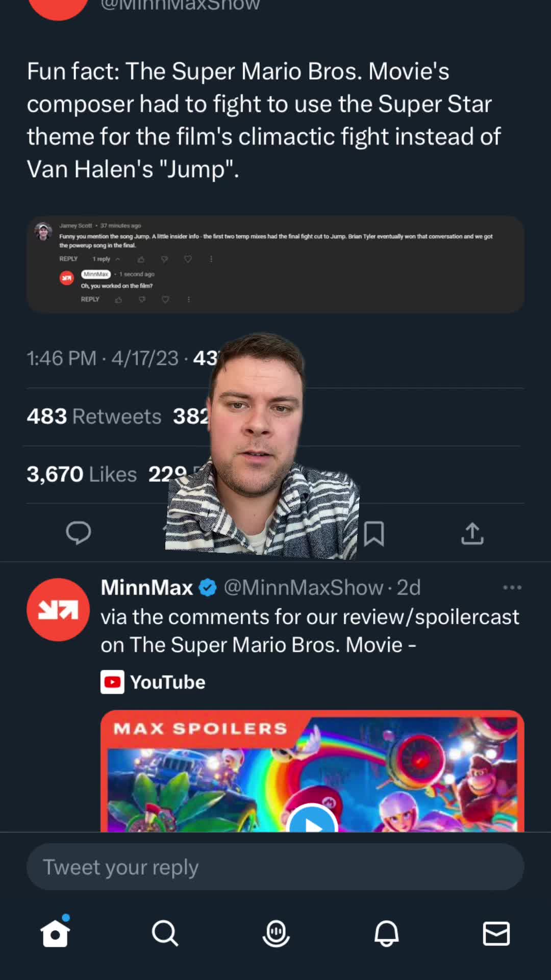
Task: Open the Home tab in bottom bar
Action: click(55, 934)
